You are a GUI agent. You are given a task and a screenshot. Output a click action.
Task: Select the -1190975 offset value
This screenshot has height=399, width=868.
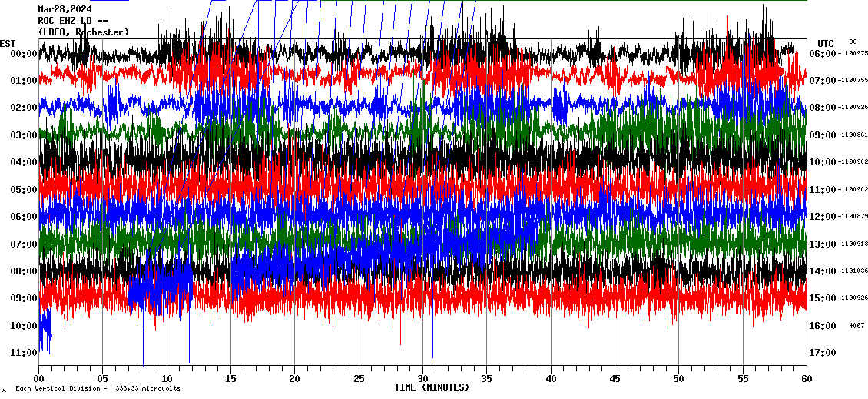(x=852, y=53)
